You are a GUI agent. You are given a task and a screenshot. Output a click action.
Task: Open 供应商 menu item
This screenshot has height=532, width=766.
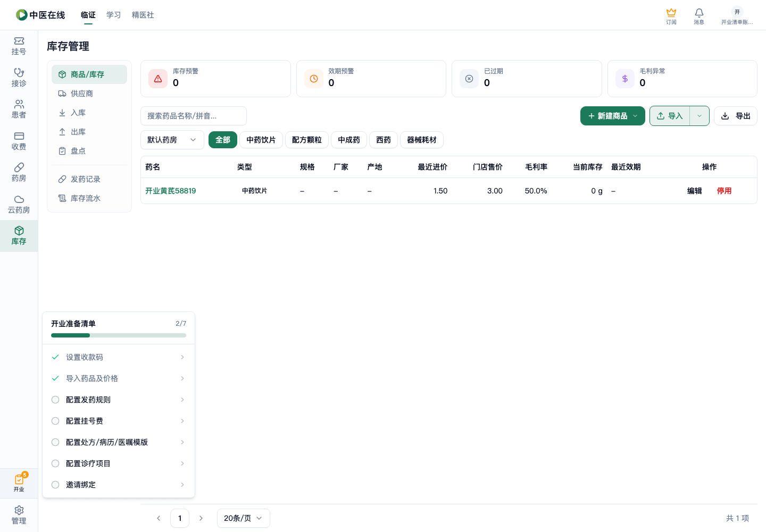(89, 94)
